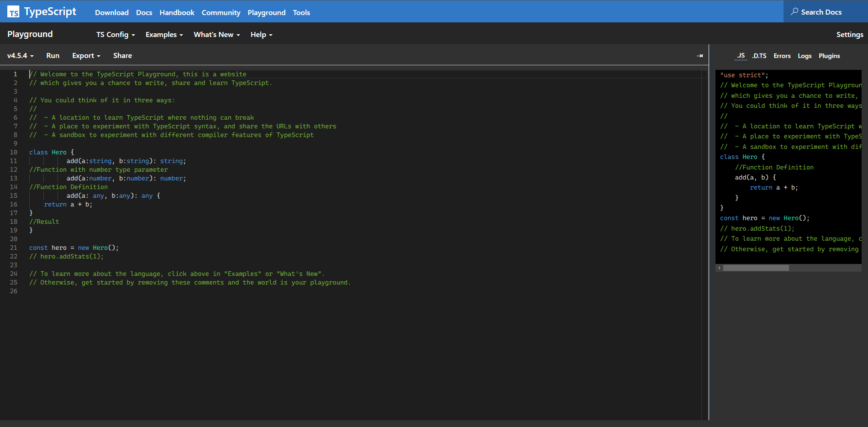Open the Export dropdown menu
Screen dimensions: 868x427
(86, 56)
